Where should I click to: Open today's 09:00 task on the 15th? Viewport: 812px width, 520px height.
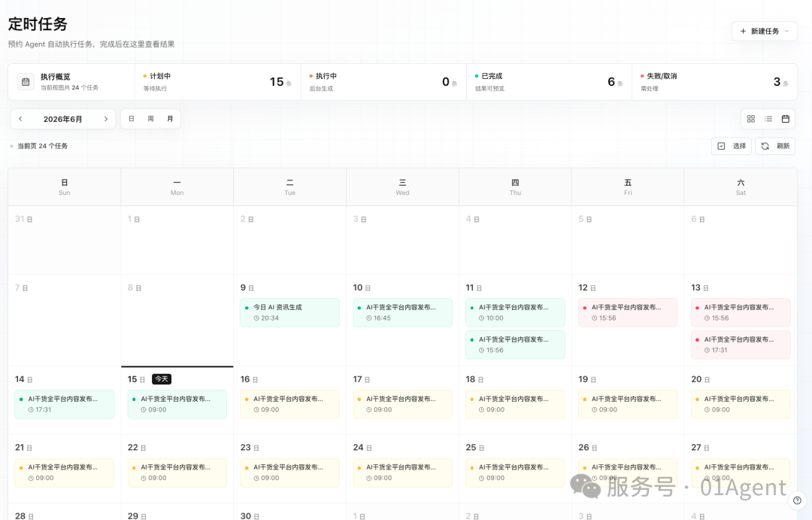point(177,404)
